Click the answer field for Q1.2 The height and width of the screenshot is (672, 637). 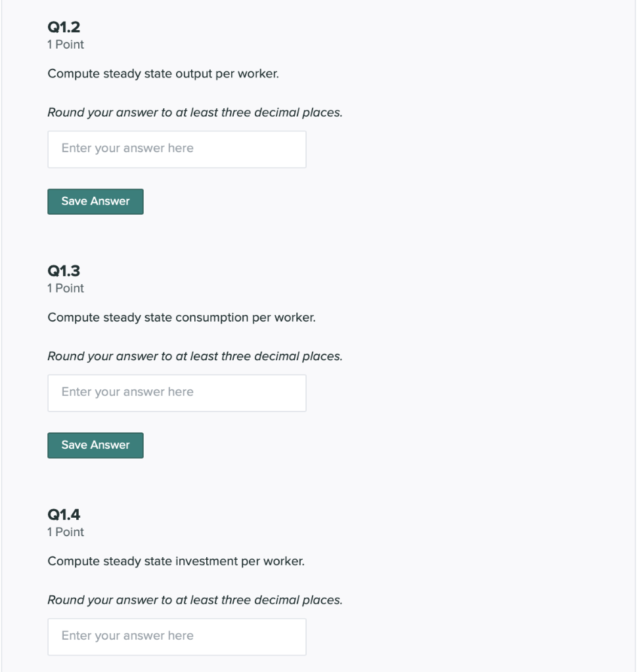[x=176, y=149]
